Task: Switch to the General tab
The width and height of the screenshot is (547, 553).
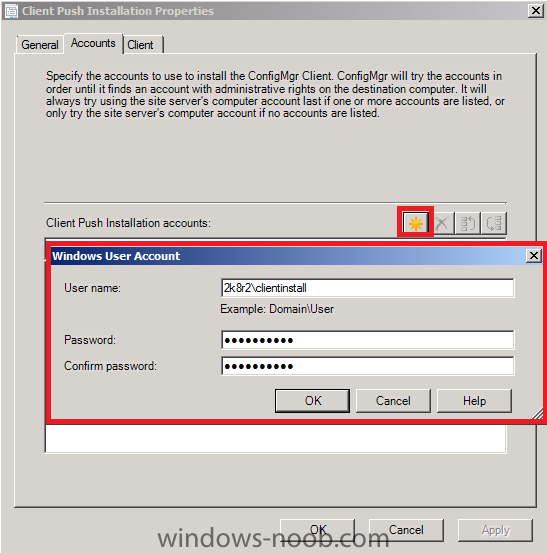Action: point(40,45)
